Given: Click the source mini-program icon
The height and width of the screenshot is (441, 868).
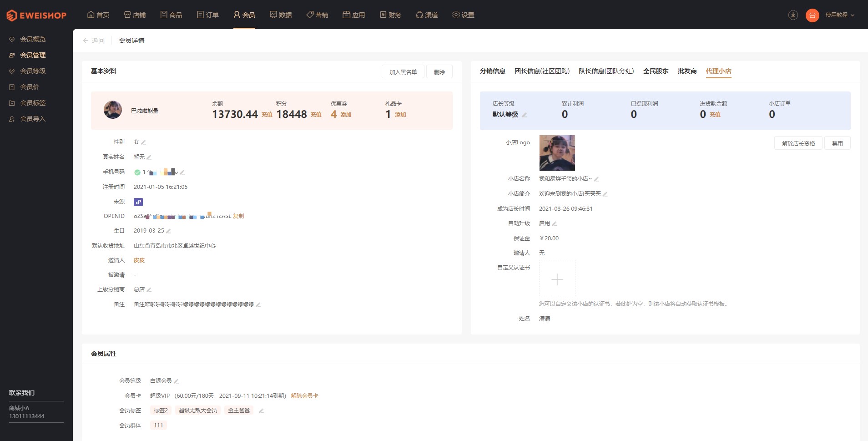Looking at the screenshot, I should pos(138,202).
